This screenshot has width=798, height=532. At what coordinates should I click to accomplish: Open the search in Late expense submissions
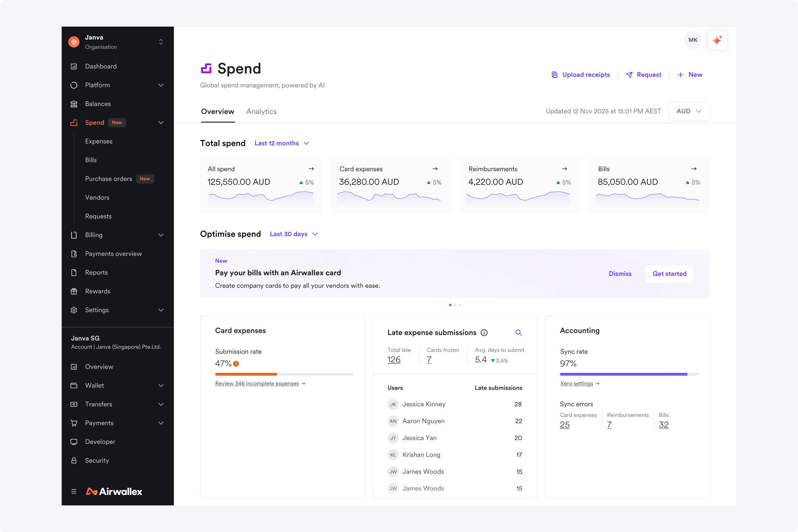coord(518,332)
